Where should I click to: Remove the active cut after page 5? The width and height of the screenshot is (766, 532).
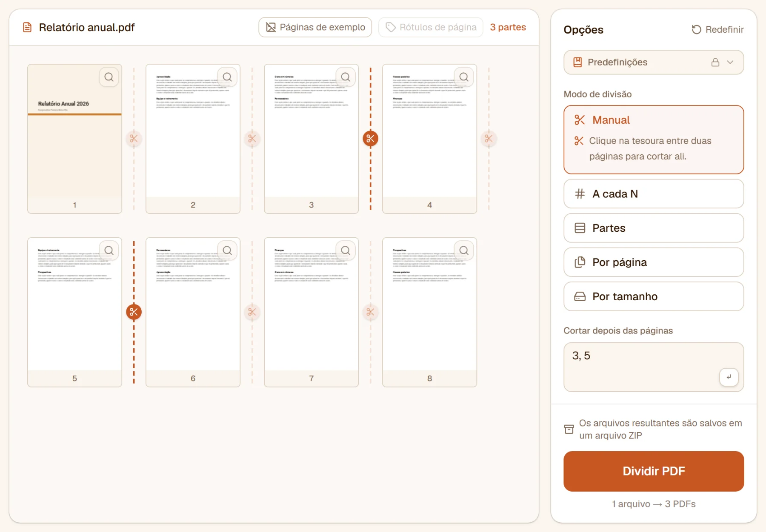134,312
